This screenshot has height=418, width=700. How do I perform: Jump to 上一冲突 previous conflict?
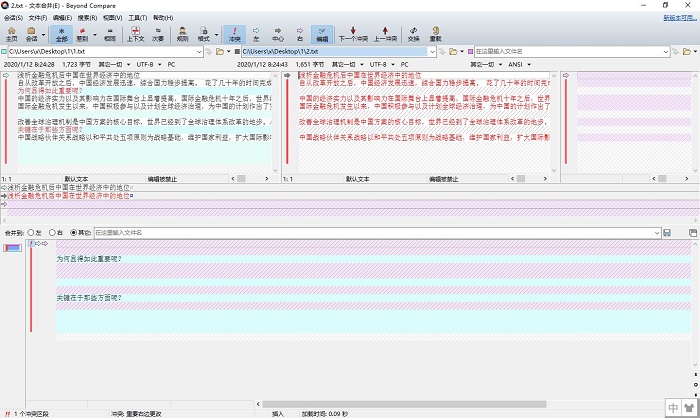385,34
